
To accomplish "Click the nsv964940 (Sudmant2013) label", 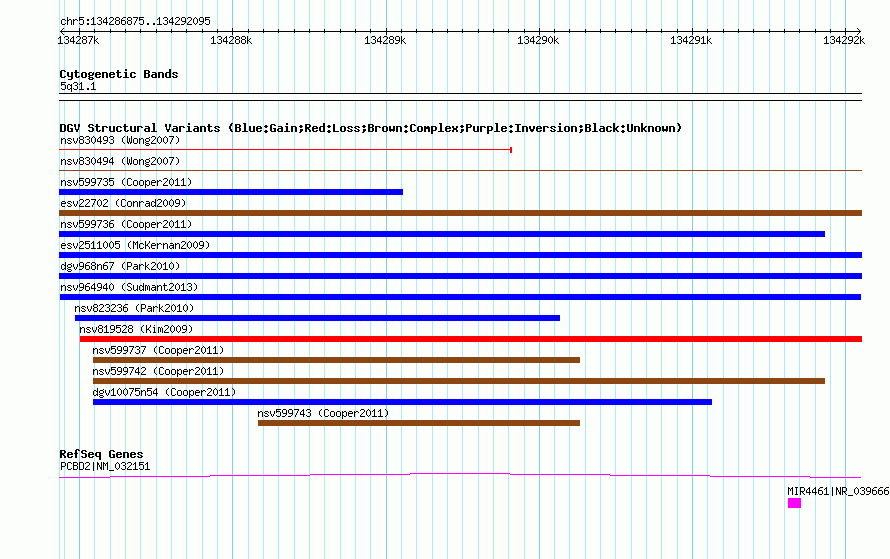I will coord(129,287).
